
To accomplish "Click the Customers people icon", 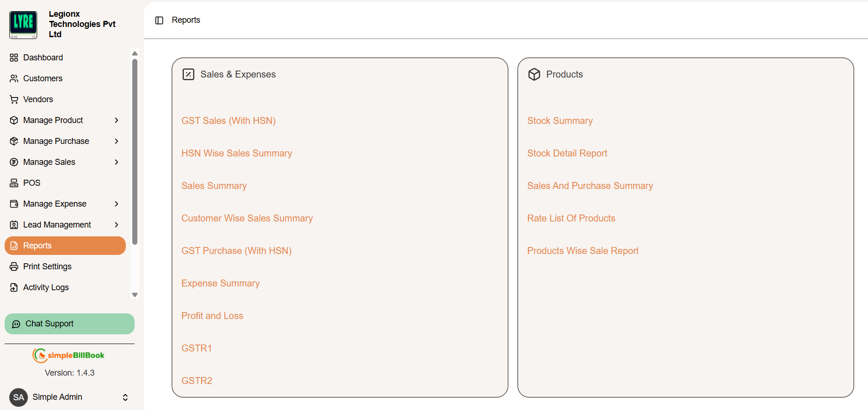I will click(14, 78).
